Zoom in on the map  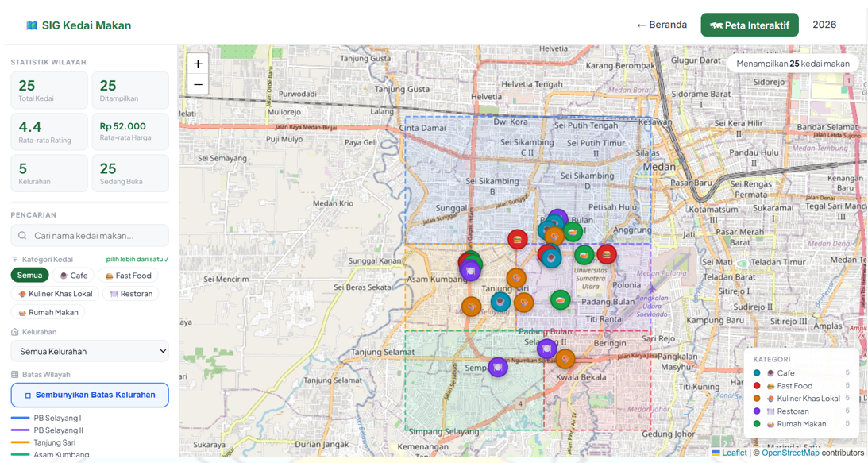point(198,64)
